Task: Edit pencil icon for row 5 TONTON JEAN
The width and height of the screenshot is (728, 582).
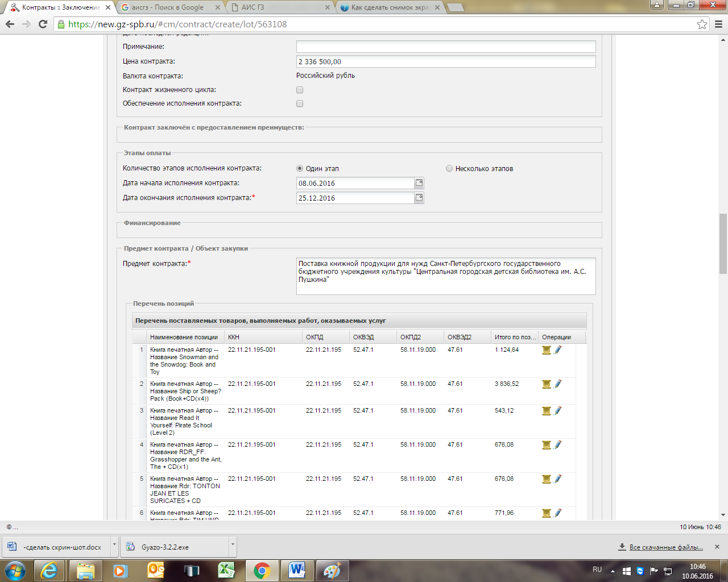Action: (x=557, y=479)
